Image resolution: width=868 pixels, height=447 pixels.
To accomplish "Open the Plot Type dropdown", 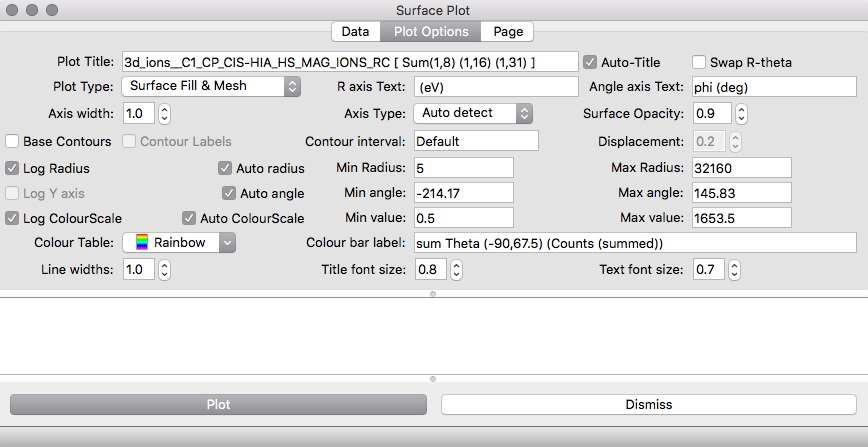I will 211,86.
